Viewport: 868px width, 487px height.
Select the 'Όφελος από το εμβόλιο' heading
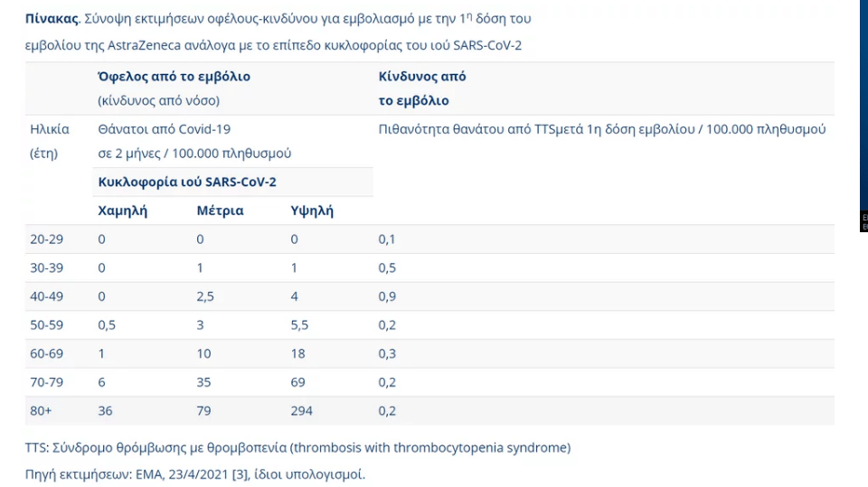pyautogui.click(x=174, y=77)
